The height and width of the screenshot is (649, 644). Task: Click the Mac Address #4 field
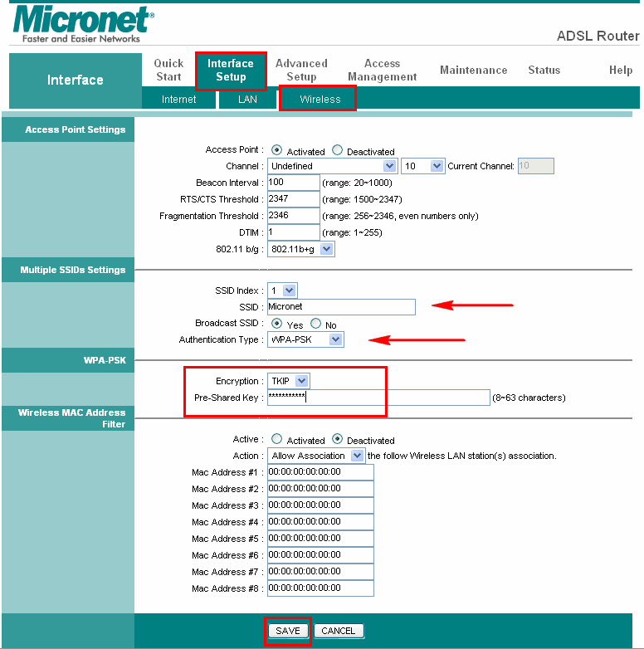coord(320,522)
